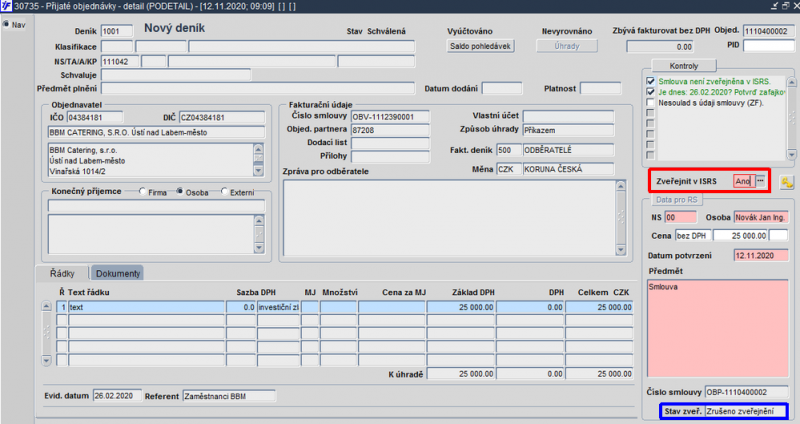Switch to the Dokumenty tab

point(117,273)
